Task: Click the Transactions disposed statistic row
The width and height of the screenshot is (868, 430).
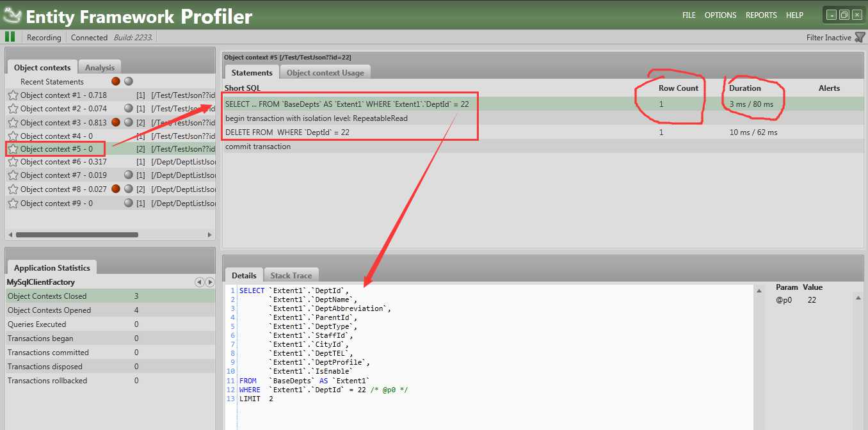Action: [x=110, y=367]
